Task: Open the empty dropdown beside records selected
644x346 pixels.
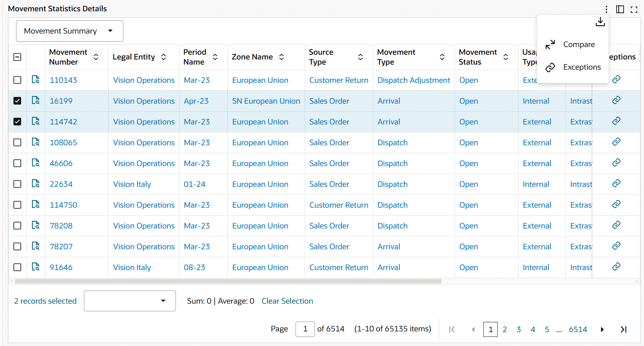Action: tap(130, 301)
